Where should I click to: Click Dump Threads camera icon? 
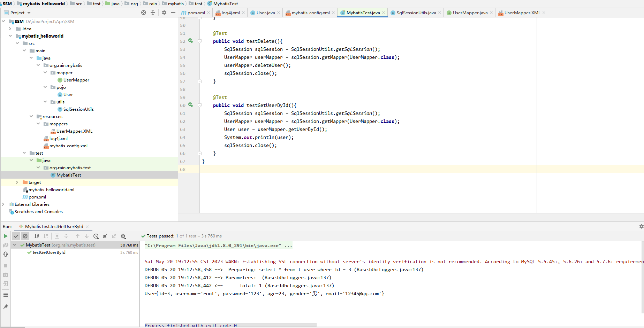6,275
